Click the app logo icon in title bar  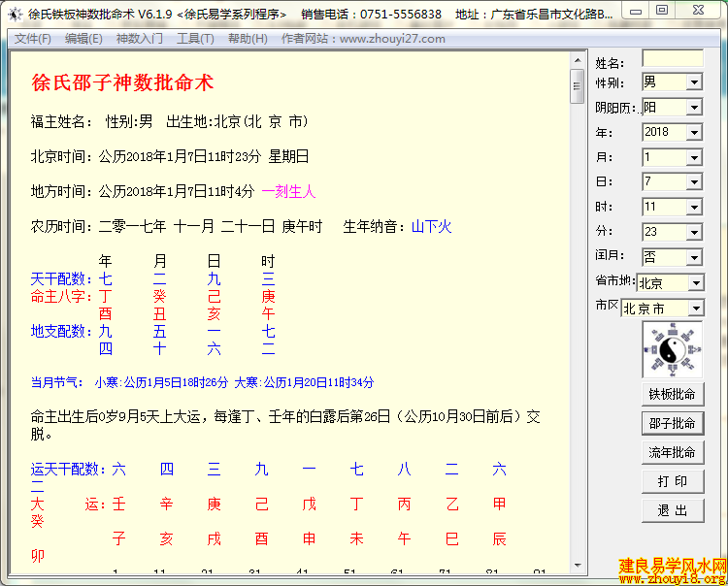(16, 15)
